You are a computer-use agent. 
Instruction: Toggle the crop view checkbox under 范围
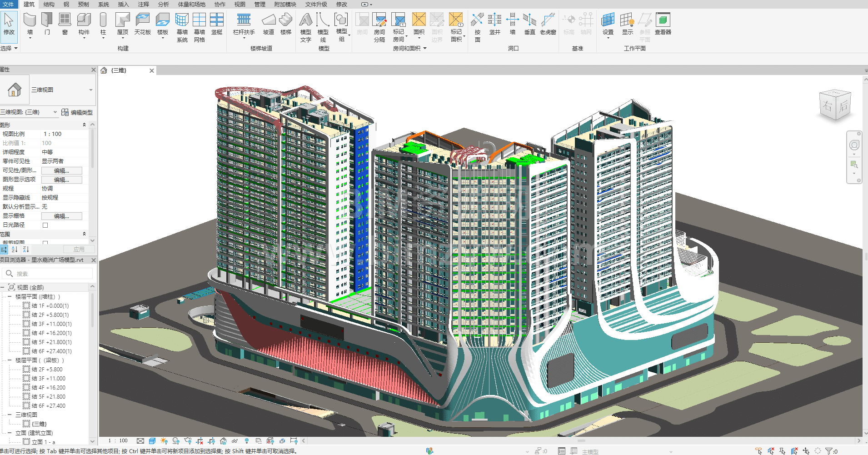tap(45, 243)
